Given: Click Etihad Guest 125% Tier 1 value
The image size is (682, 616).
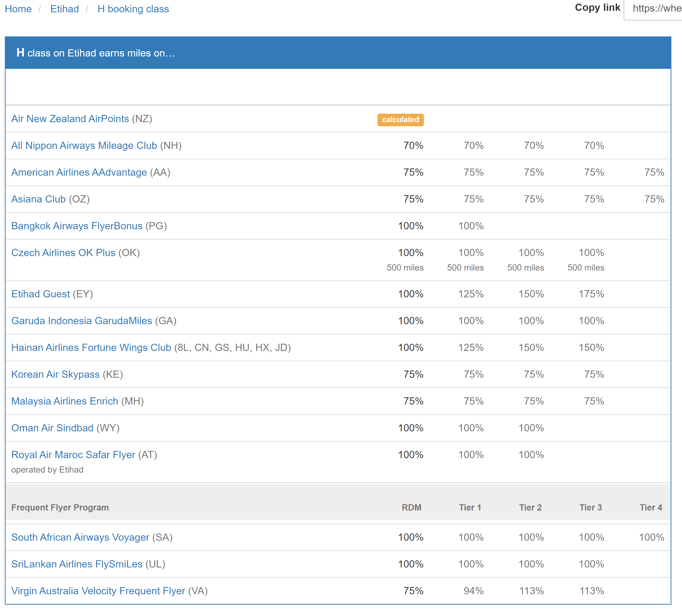Looking at the screenshot, I should tap(471, 294).
